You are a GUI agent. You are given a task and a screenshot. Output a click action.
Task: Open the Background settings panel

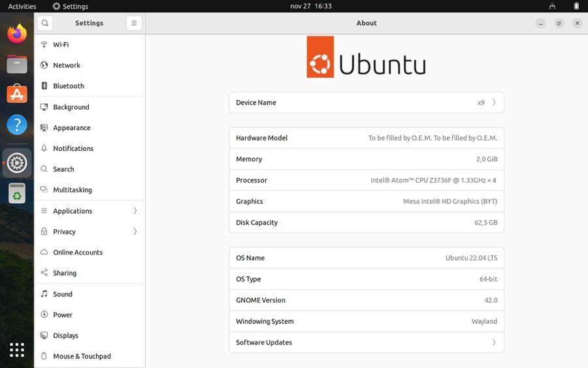tap(90, 107)
